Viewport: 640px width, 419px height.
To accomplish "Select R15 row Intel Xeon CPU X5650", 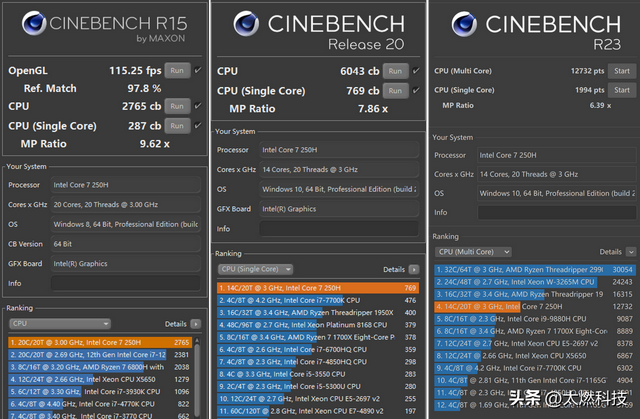I will click(99, 379).
